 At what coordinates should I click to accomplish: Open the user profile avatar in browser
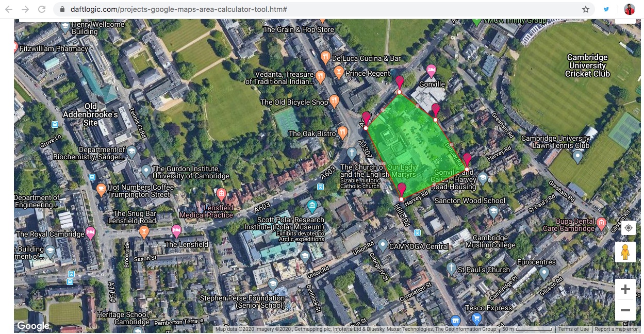coord(629,9)
